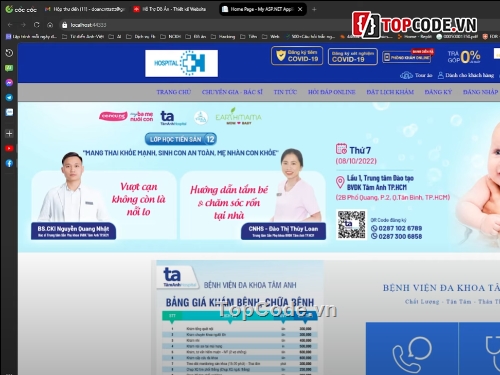Click Đăng ký tiêm COVID-19 button
The width and height of the screenshot is (500, 375).
pyautogui.click(x=297, y=56)
